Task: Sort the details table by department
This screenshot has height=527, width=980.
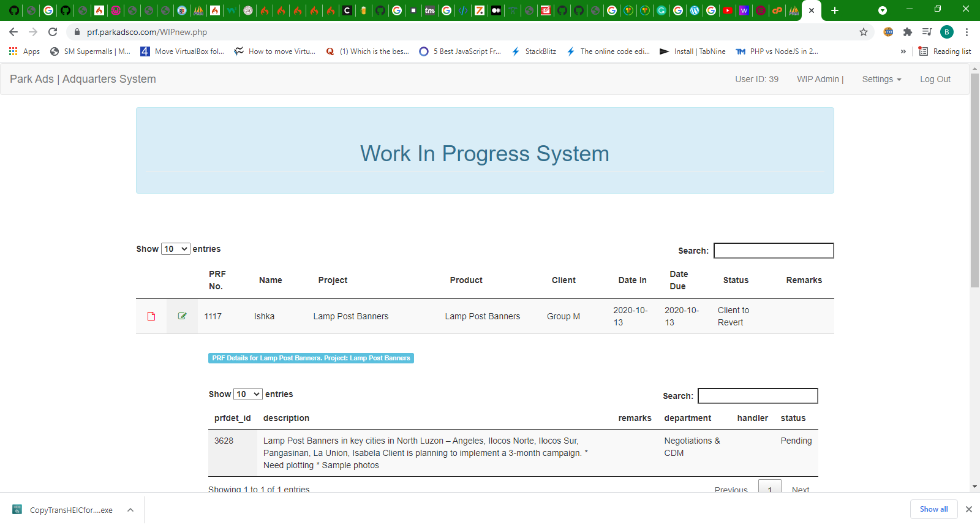Action: pyautogui.click(x=687, y=418)
